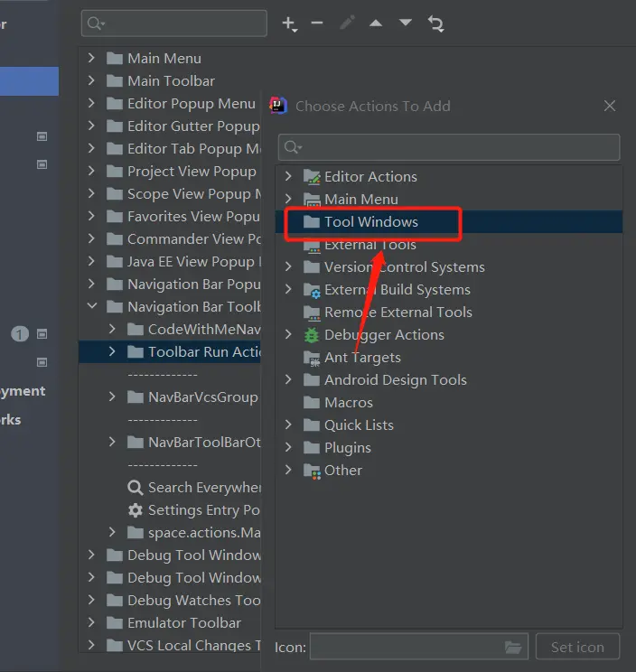Screen dimensions: 636x672
Task: Click the Icon path input field
Action: pos(407,647)
